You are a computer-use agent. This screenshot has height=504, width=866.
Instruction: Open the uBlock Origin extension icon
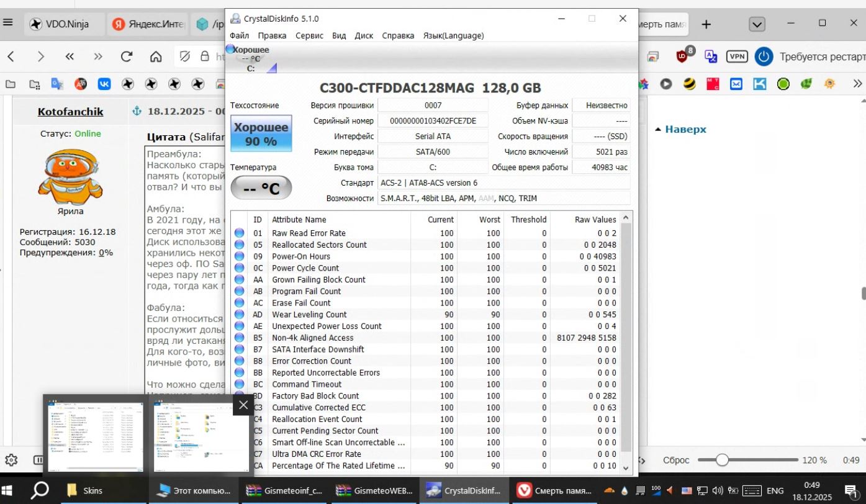pyautogui.click(x=683, y=55)
